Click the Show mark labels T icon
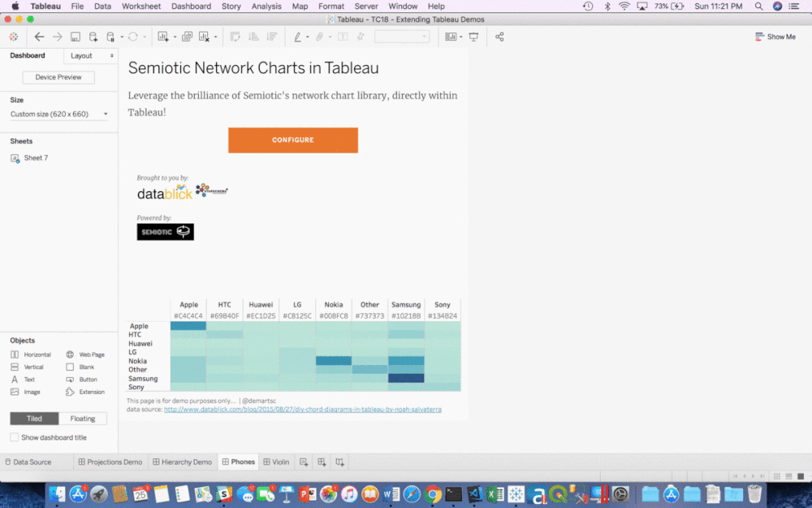This screenshot has height=508, width=812. pyautogui.click(x=343, y=37)
